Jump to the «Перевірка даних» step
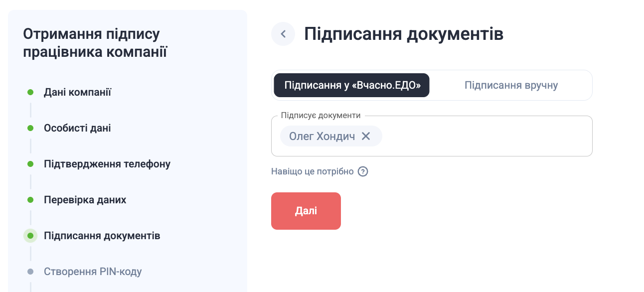Image resolution: width=644 pixels, height=292 pixels. point(85,200)
